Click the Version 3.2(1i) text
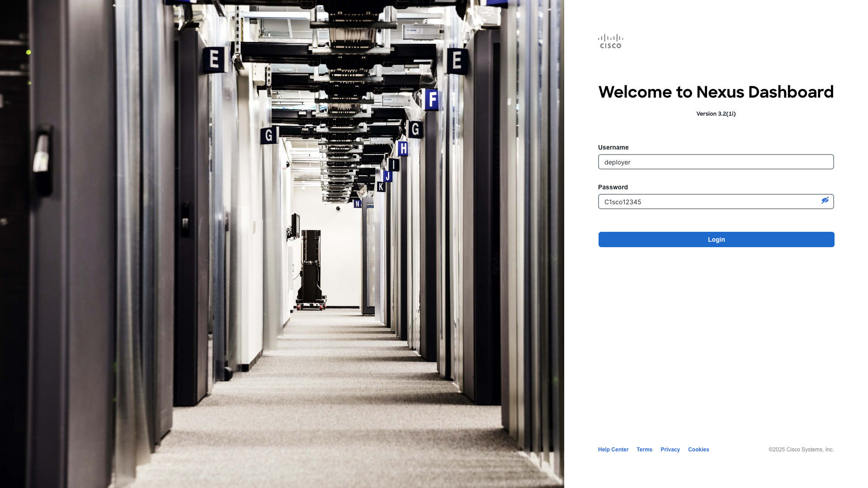 point(716,114)
